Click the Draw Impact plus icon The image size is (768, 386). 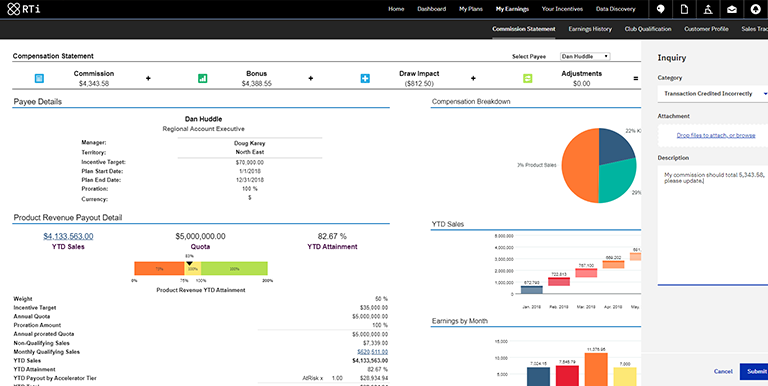[365, 78]
